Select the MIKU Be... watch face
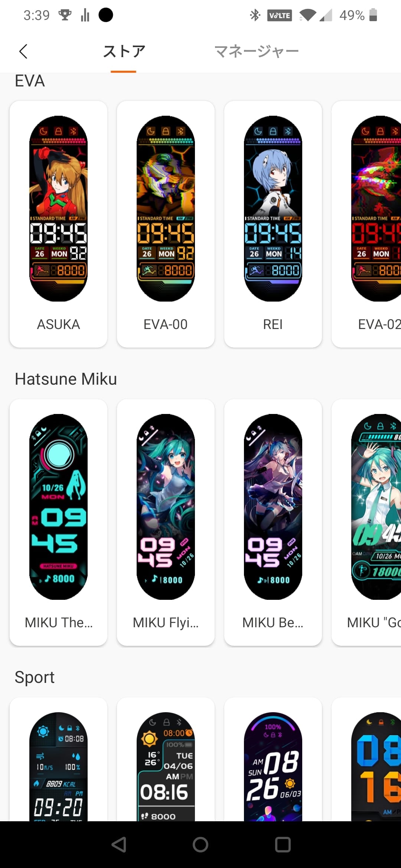This screenshot has height=868, width=401. 273,522
